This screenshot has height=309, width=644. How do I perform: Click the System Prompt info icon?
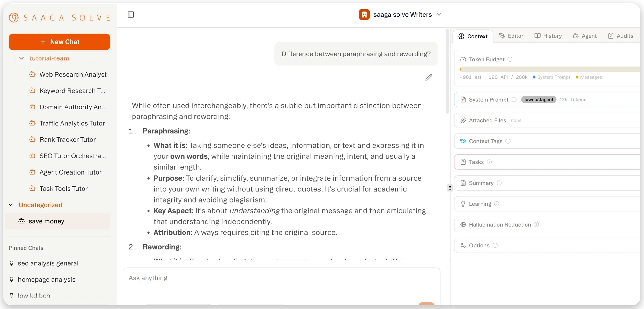coord(514,99)
